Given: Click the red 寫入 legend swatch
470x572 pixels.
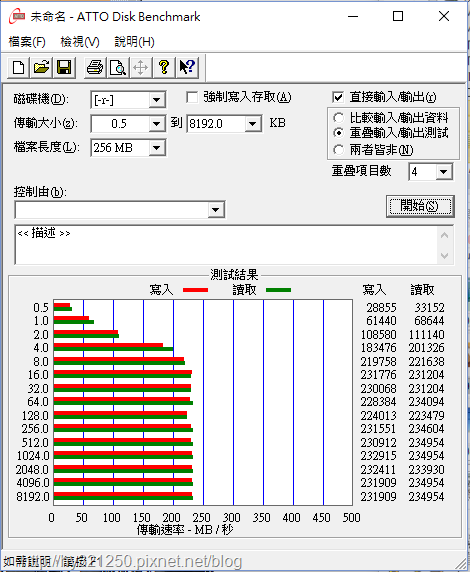Looking at the screenshot, I should click(x=196, y=290).
